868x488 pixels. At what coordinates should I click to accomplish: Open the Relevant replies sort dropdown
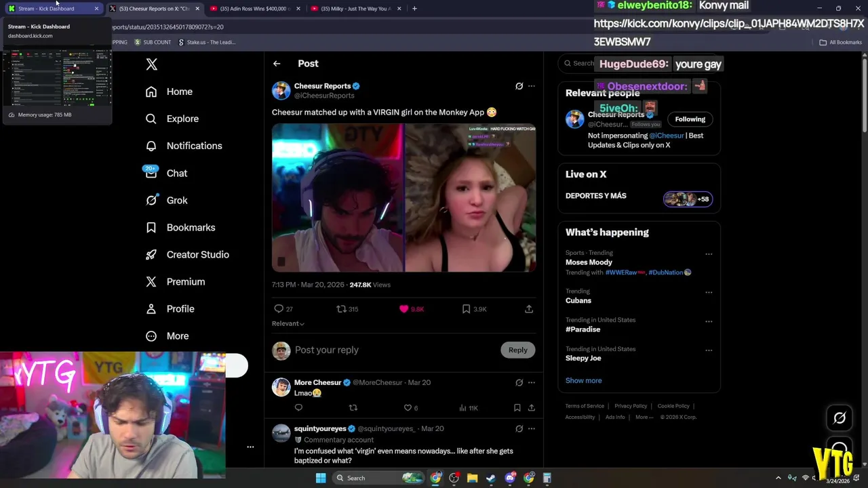[288, 323]
